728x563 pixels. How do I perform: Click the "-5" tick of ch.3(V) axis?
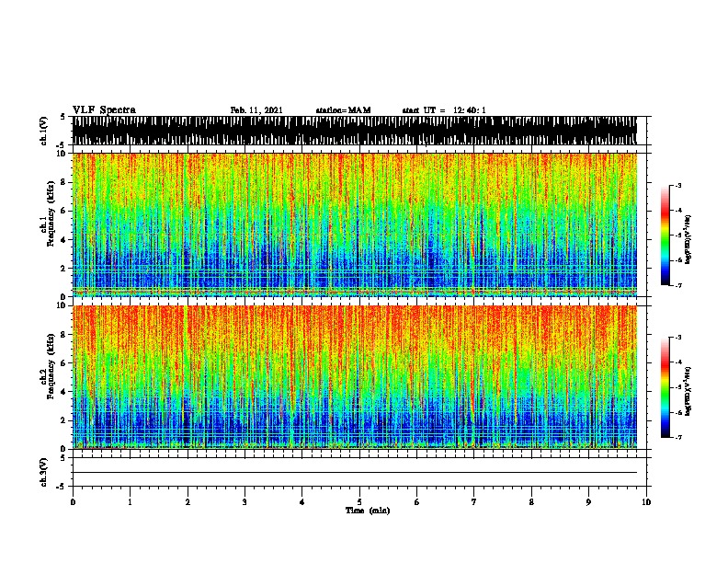[x=61, y=487]
